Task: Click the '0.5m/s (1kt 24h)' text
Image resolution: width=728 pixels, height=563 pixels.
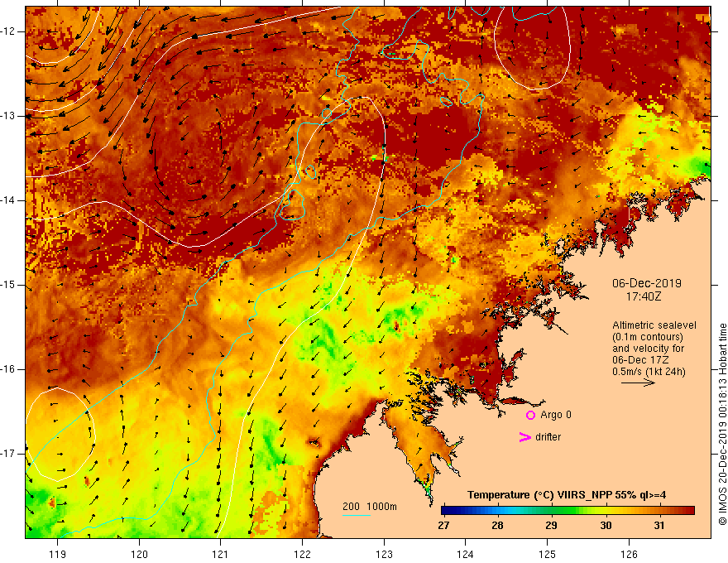Action: click(649, 372)
